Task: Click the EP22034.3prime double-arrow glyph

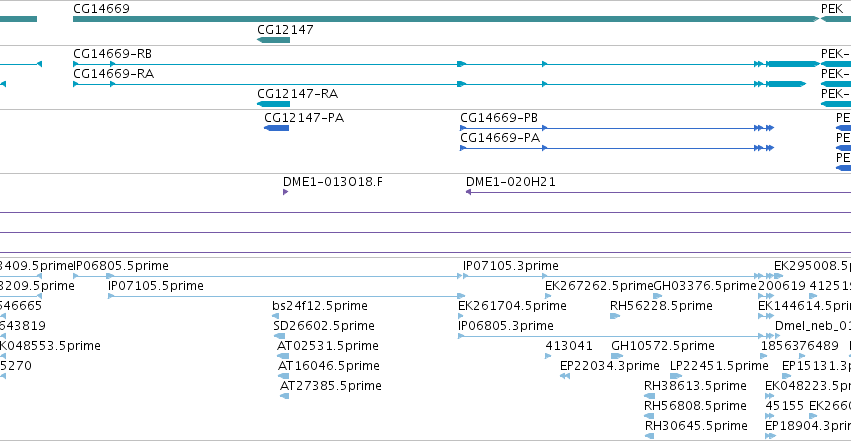Action: click(x=565, y=376)
